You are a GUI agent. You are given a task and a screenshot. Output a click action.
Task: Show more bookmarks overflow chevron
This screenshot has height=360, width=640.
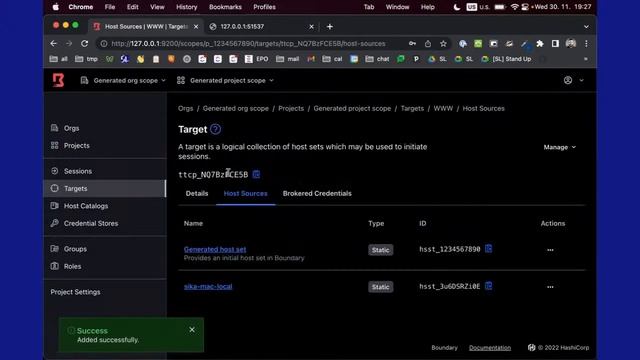[586, 59]
